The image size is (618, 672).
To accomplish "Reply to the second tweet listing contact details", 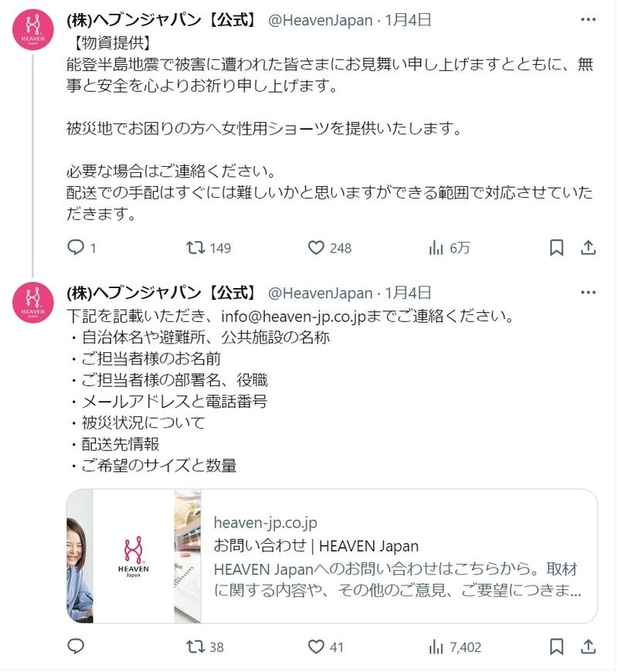I will (x=76, y=648).
